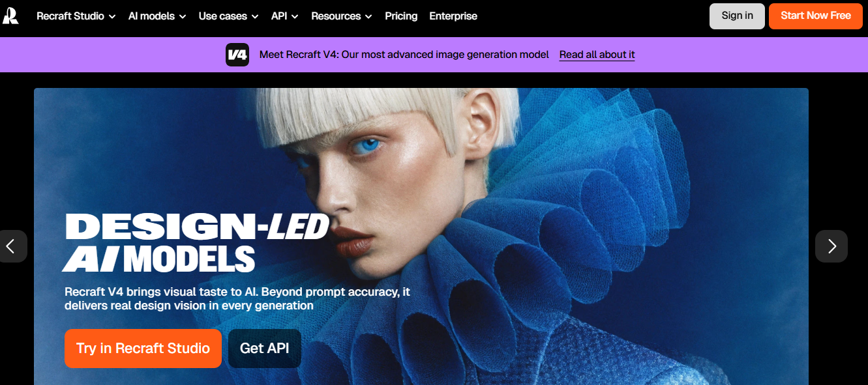Viewport: 868px width, 385px height.
Task: Click the V4 badge icon in the banner
Action: click(237, 55)
